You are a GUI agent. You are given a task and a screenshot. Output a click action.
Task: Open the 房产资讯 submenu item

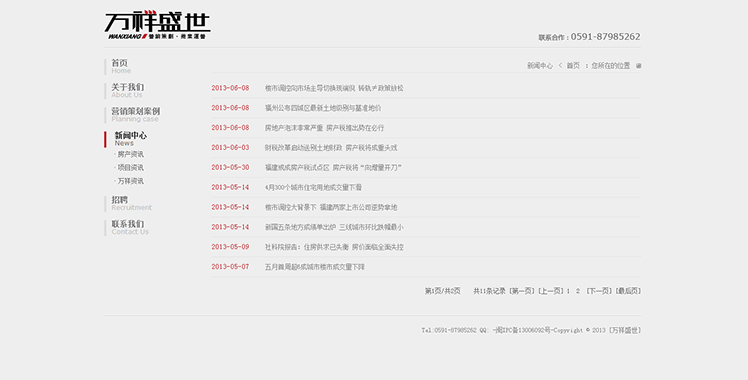pos(130,154)
